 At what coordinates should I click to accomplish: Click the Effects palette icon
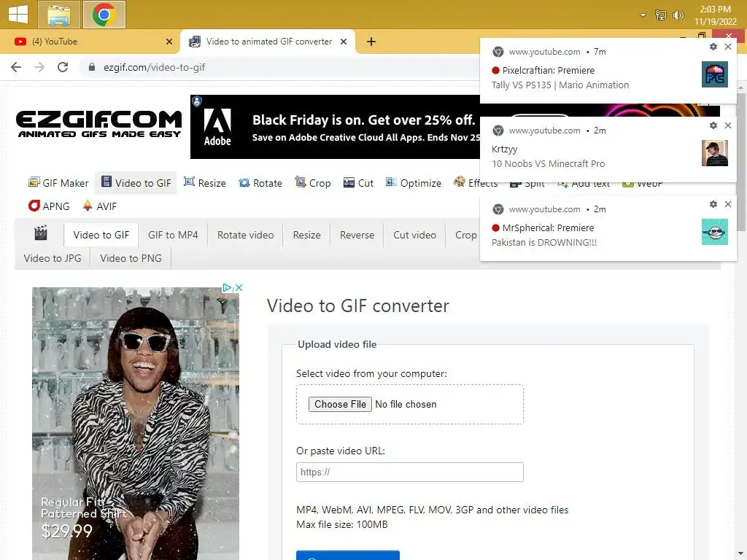[460, 182]
